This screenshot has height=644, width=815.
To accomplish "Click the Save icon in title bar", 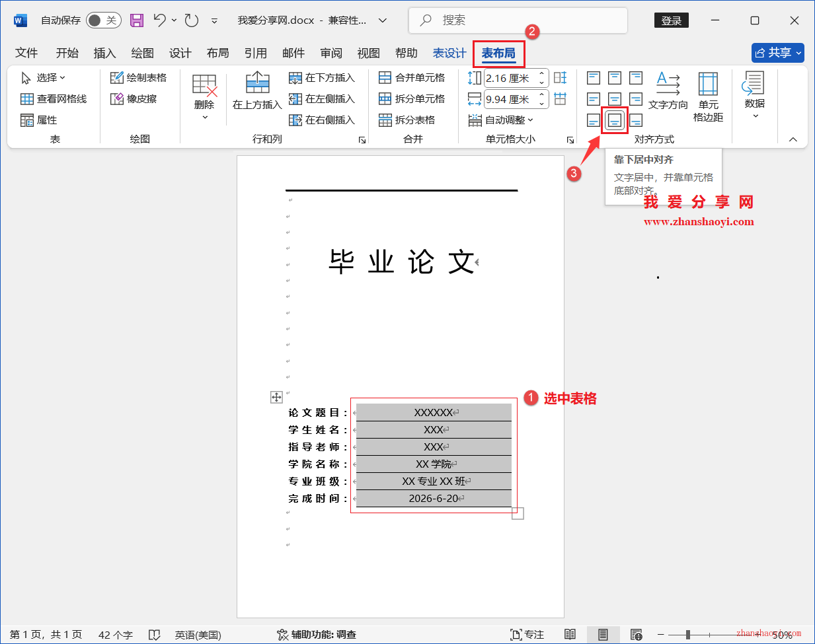I will [x=137, y=20].
